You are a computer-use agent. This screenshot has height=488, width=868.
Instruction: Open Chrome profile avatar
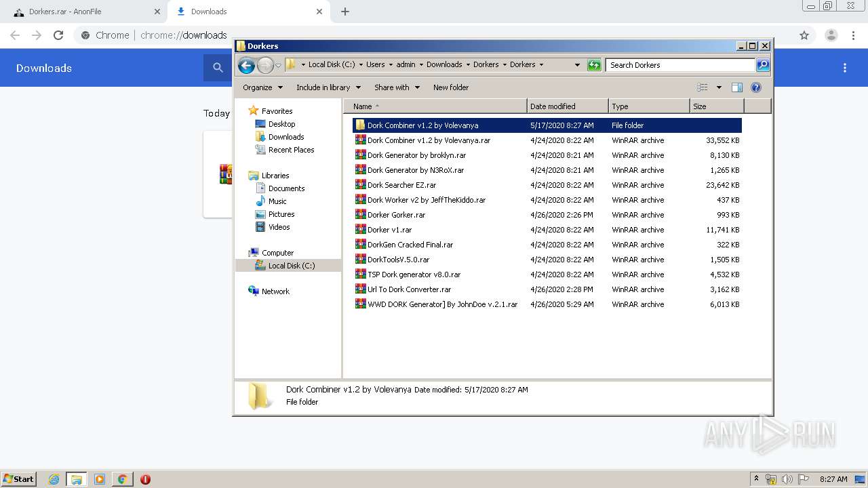point(831,35)
